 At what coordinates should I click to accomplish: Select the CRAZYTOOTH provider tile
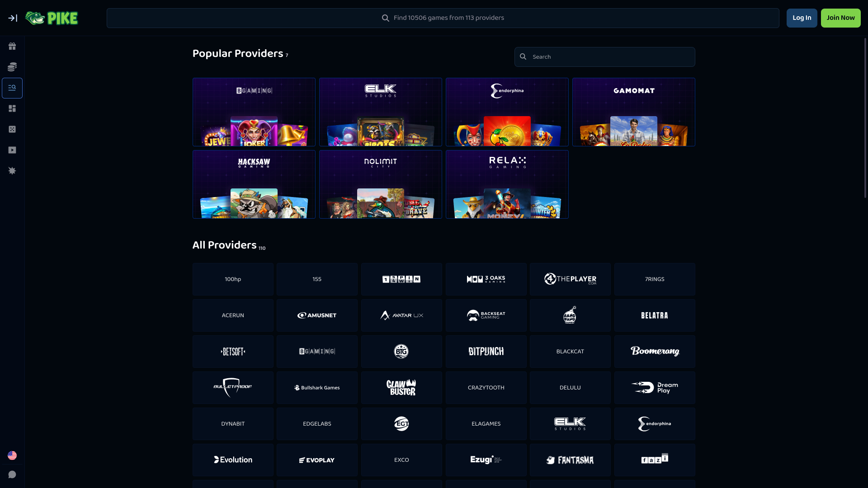[x=486, y=388]
